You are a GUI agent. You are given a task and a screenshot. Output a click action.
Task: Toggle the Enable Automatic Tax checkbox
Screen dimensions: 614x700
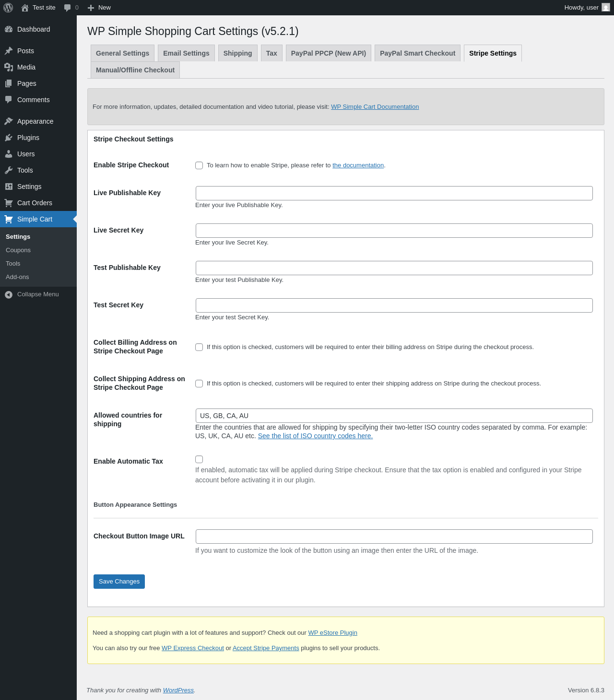pyautogui.click(x=199, y=459)
